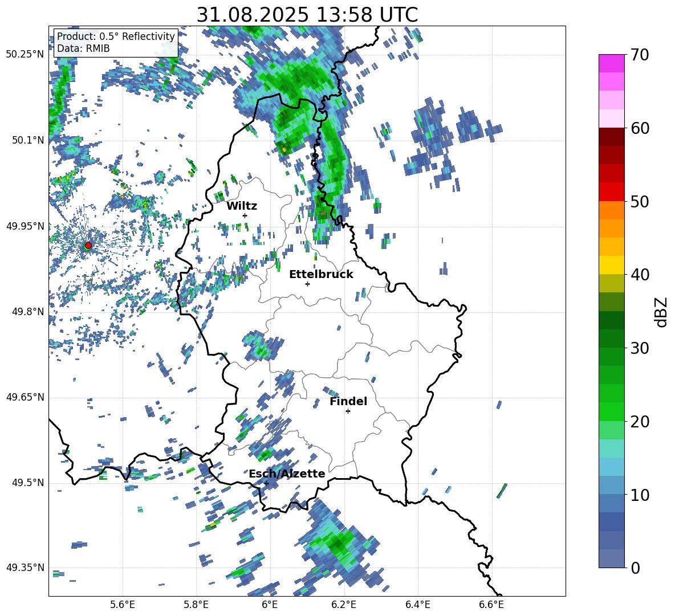Click the colorbar tick label 60
675x616 pixels.
pyautogui.click(x=640, y=128)
